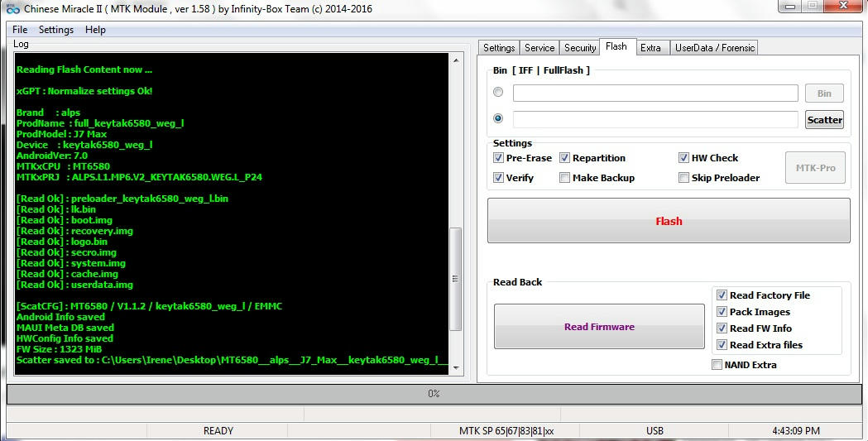The image size is (868, 441).
Task: Open the UserData / Forensic tab
Action: [x=715, y=48]
